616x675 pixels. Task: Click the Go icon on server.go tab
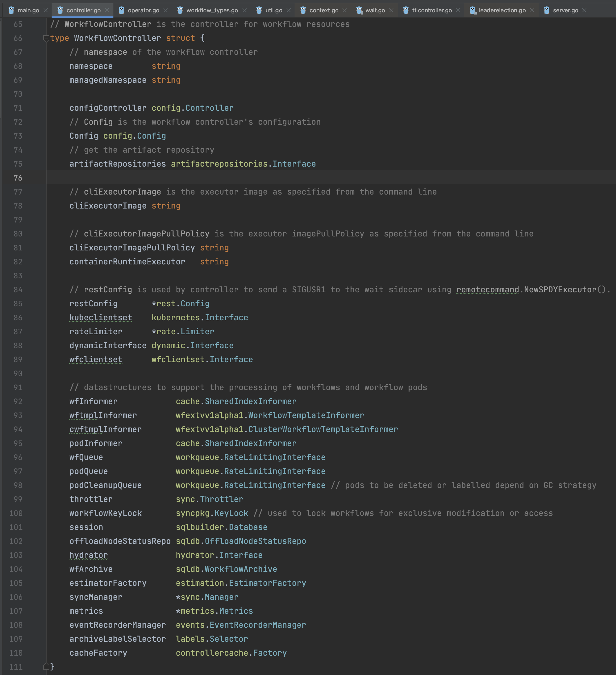(x=547, y=10)
